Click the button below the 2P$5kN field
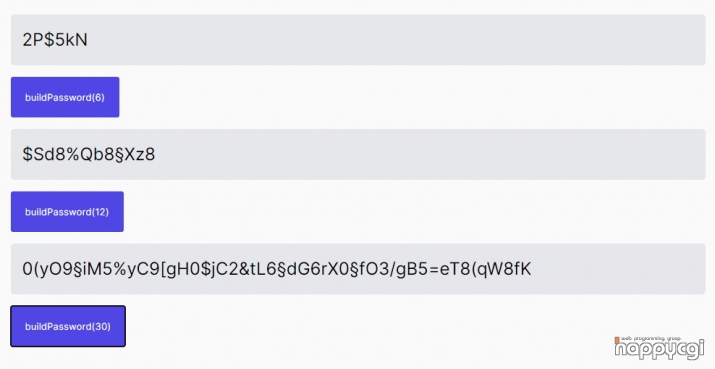 65,97
